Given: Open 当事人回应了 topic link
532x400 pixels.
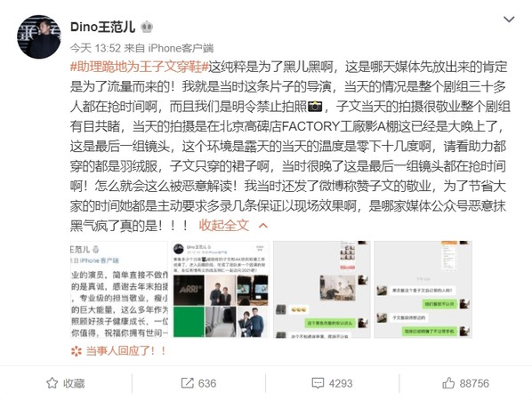Looking at the screenshot, I should tap(126, 351).
